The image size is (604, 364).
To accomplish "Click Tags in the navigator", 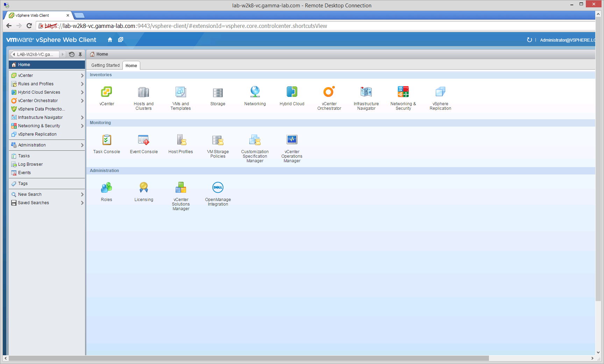I will 23,184.
